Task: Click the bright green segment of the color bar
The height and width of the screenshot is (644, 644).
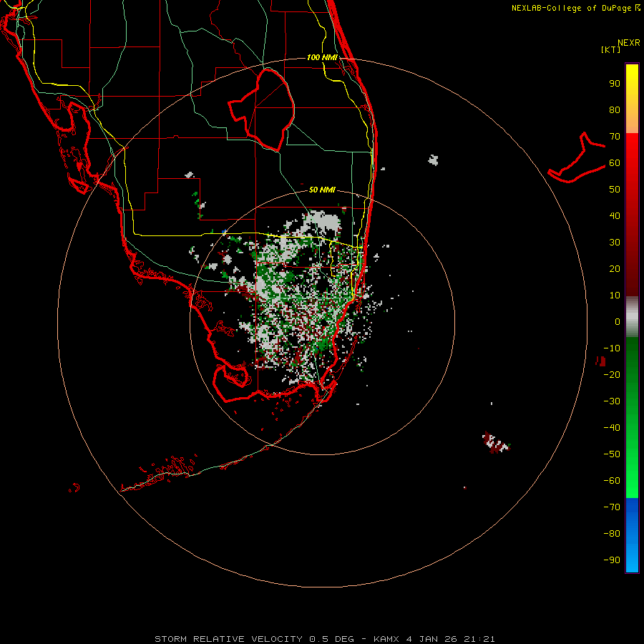Action: pyautogui.click(x=632, y=417)
